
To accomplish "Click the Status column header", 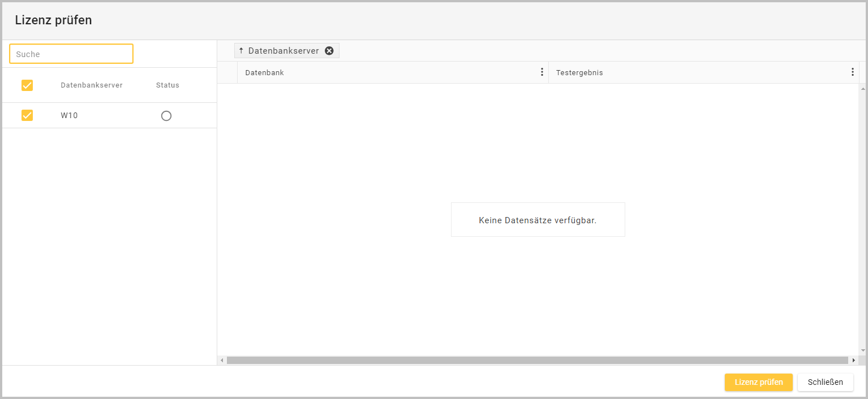I will tap(167, 85).
